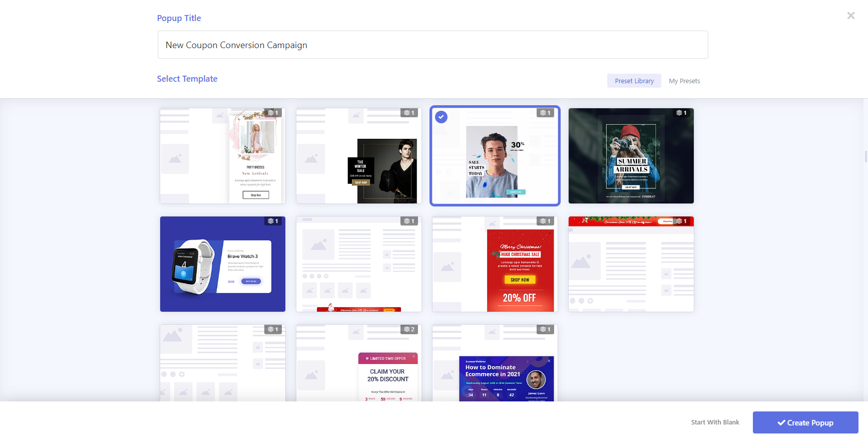This screenshot has height=441, width=868.
Task: Choose The Winter Sale template
Action: point(359,156)
